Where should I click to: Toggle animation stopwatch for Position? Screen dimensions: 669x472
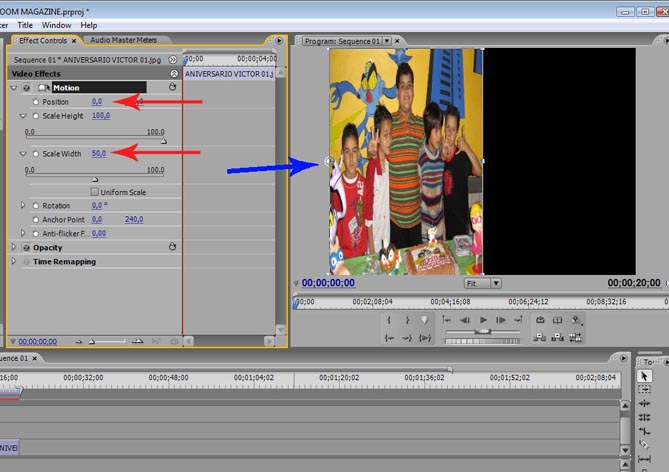[36, 102]
